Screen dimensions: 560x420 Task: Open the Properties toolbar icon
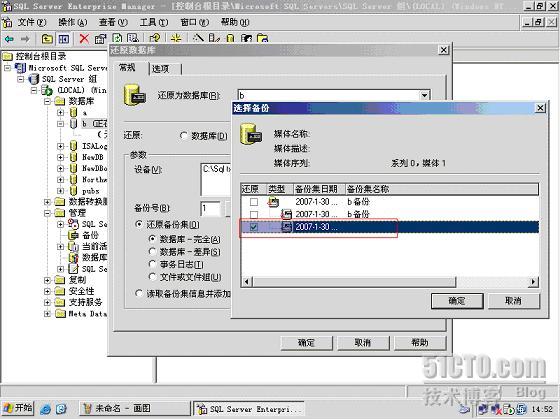100,39
